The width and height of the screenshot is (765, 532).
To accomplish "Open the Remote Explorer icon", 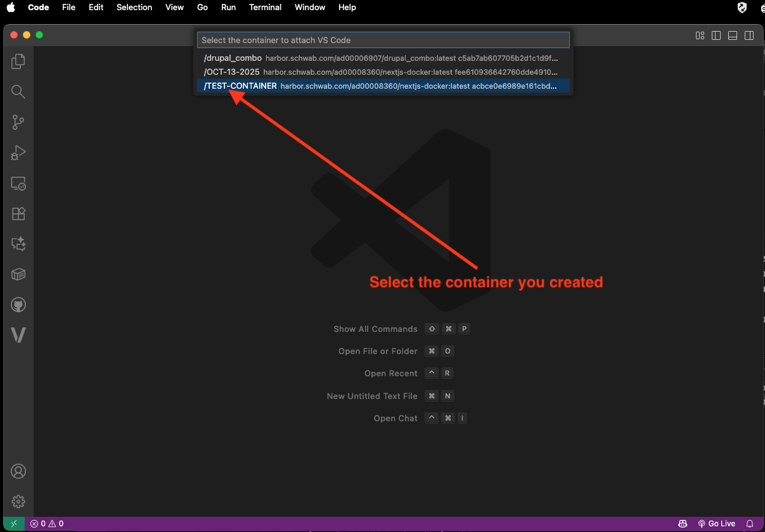I will pos(18,184).
